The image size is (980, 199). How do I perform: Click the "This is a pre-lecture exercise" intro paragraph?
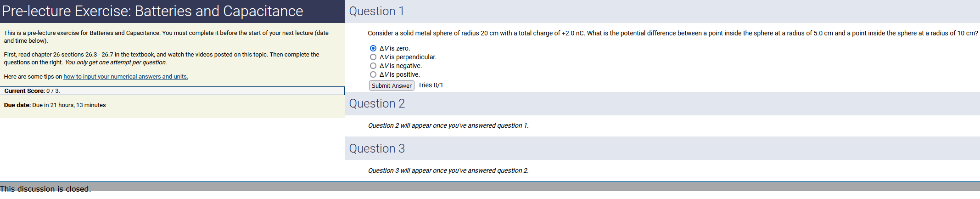tap(166, 37)
